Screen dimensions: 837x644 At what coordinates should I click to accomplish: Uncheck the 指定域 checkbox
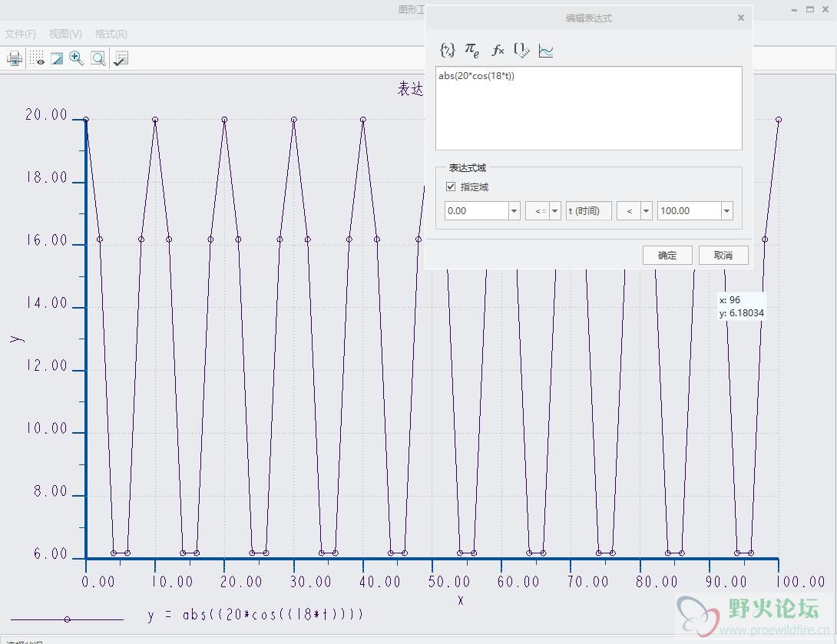(451, 187)
